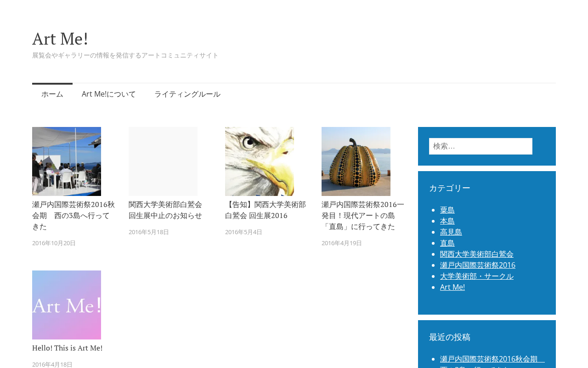Viewport: 588px width, 368px height.
Task: Open the yellow pumpkin sculpture thumbnail
Action: 356,161
